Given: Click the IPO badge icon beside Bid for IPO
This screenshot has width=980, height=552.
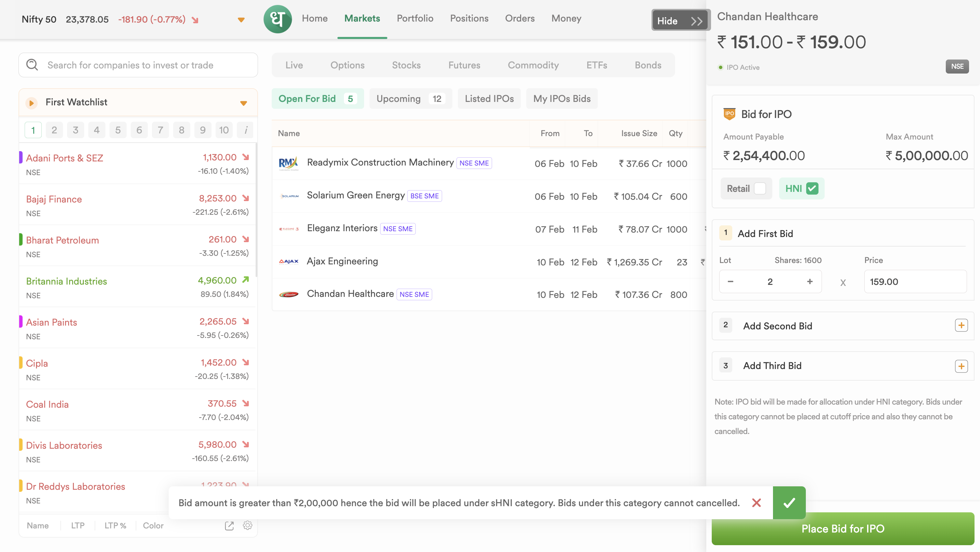Looking at the screenshot, I should pos(729,114).
